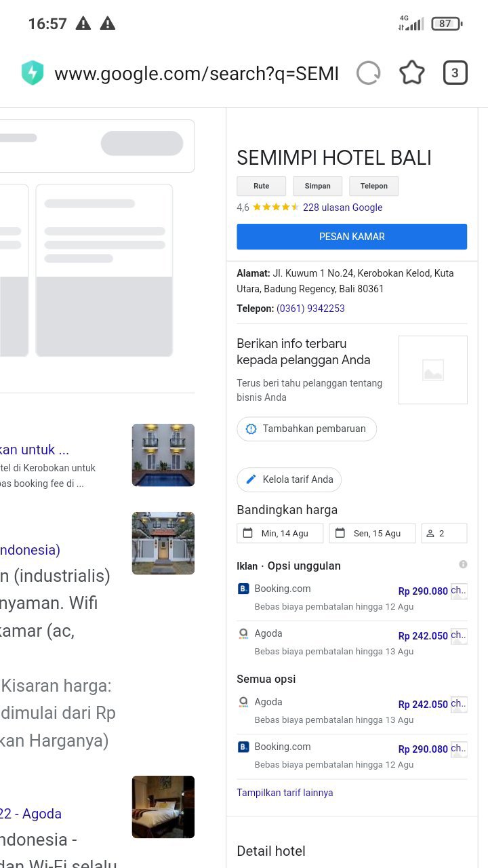Click the pencil icon on Kelola tarif Anda
The width and height of the screenshot is (488, 868).
click(251, 479)
